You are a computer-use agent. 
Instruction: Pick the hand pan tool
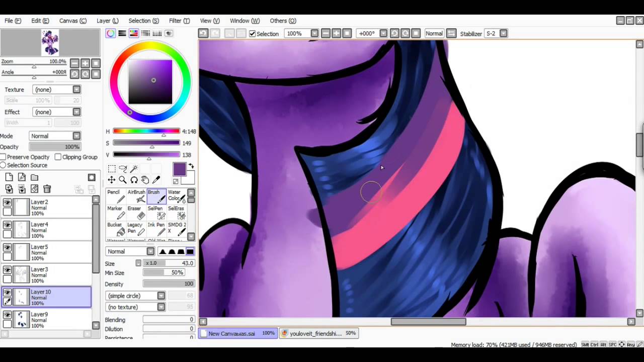click(145, 180)
